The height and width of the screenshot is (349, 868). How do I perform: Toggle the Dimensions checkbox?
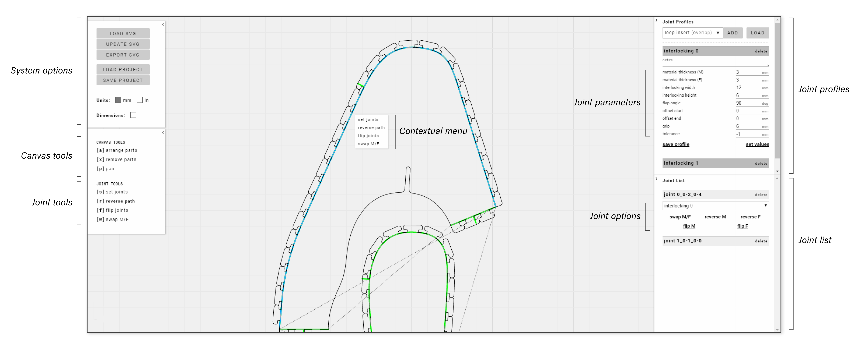point(133,115)
